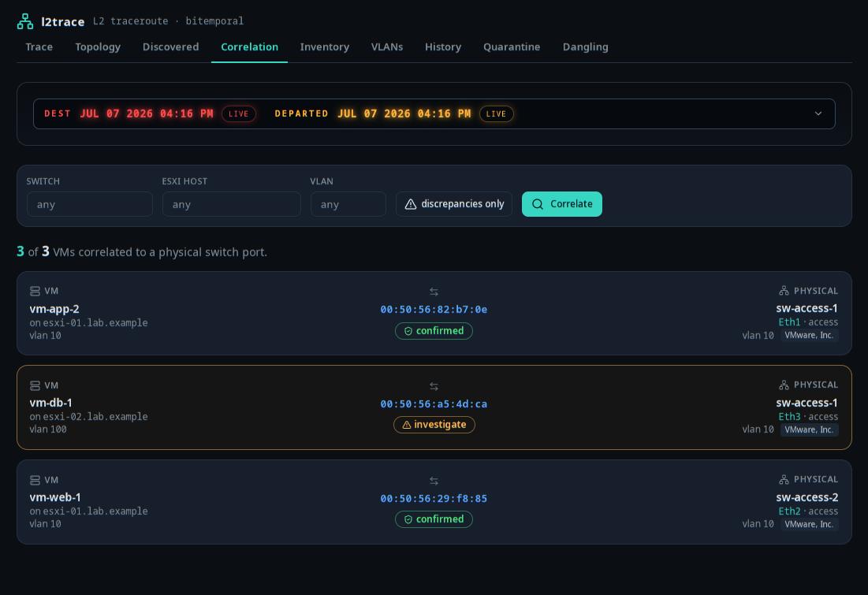Focus the ESXI HOST filter field
This screenshot has width=868, height=595.
click(x=232, y=204)
